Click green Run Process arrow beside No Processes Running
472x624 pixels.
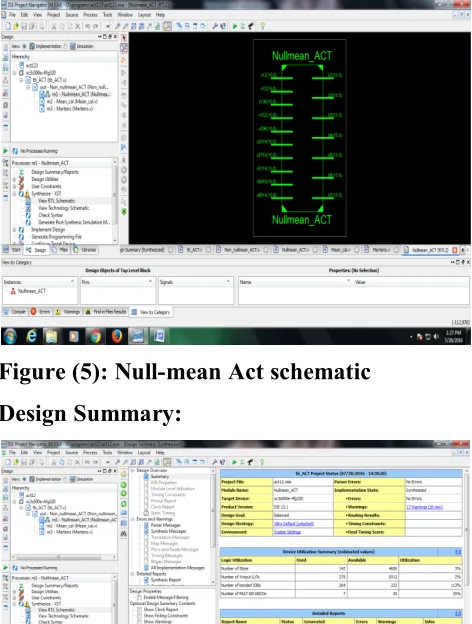click(x=5, y=151)
